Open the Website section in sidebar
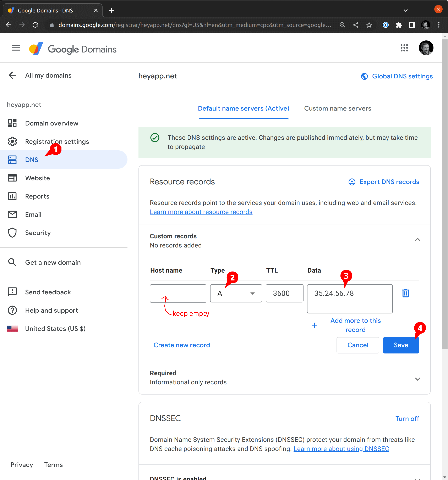 37,178
